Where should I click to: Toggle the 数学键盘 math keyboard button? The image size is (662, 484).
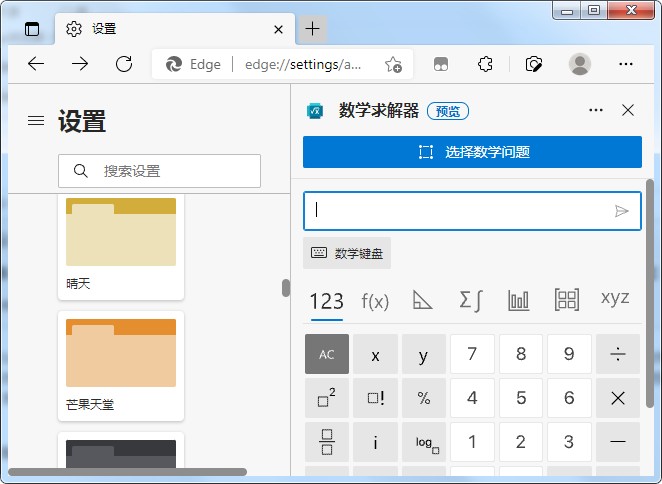click(x=347, y=254)
